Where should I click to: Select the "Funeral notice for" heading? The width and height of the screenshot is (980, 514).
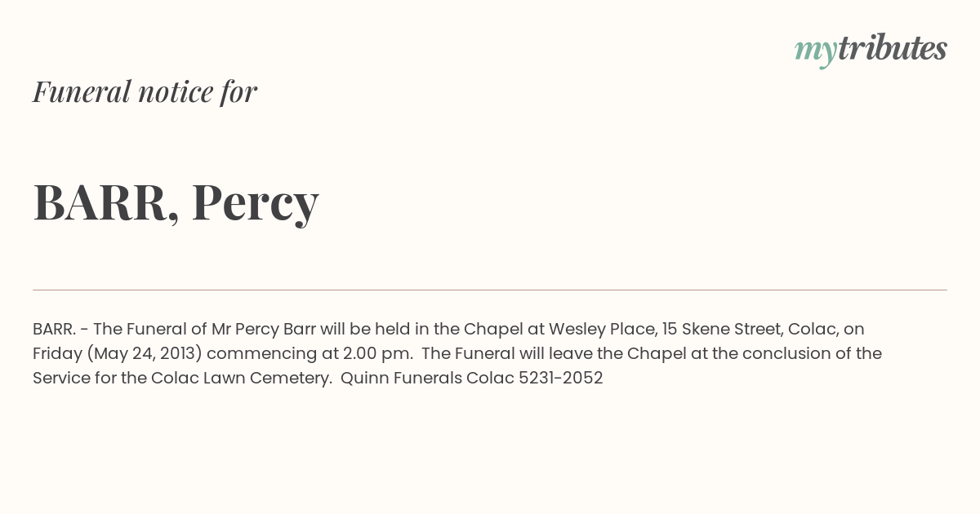pos(145,91)
